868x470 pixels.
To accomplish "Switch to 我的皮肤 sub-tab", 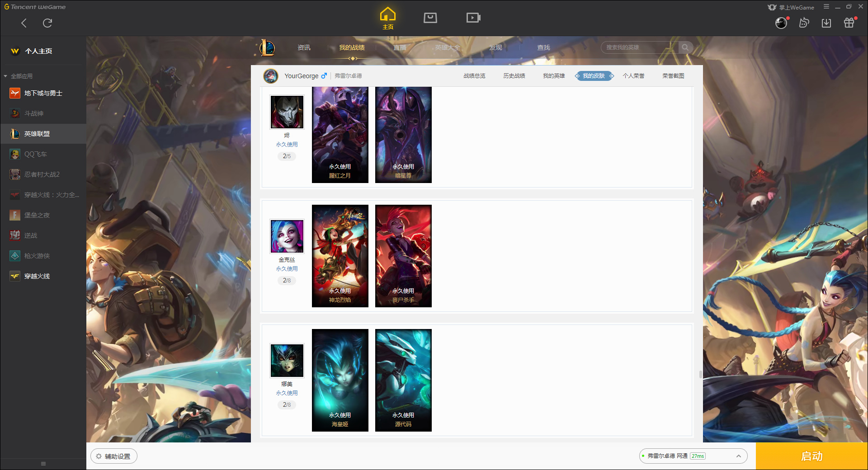I will point(594,76).
